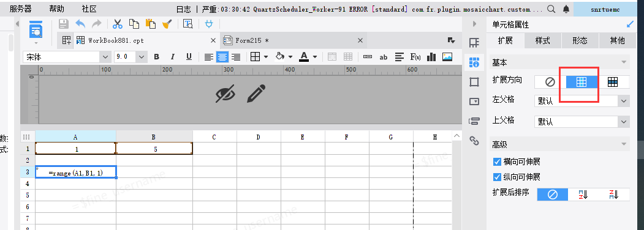Select no sorting after expansion
Screen dimensions: 644x230
[x=553, y=195]
